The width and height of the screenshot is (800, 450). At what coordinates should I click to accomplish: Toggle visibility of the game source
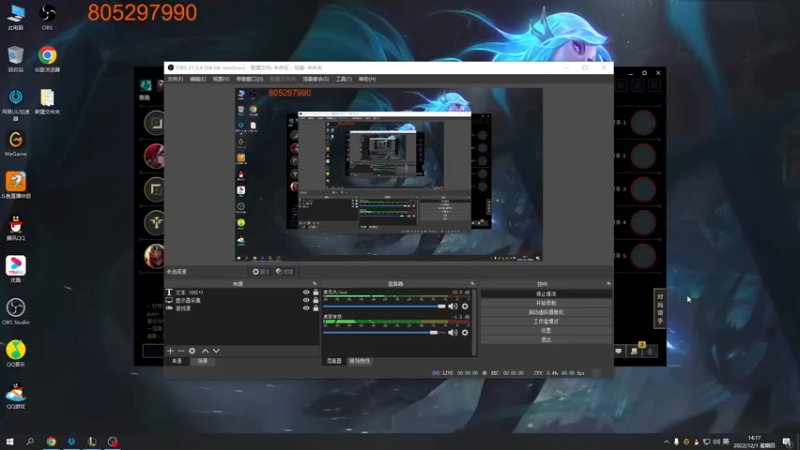pyautogui.click(x=306, y=308)
